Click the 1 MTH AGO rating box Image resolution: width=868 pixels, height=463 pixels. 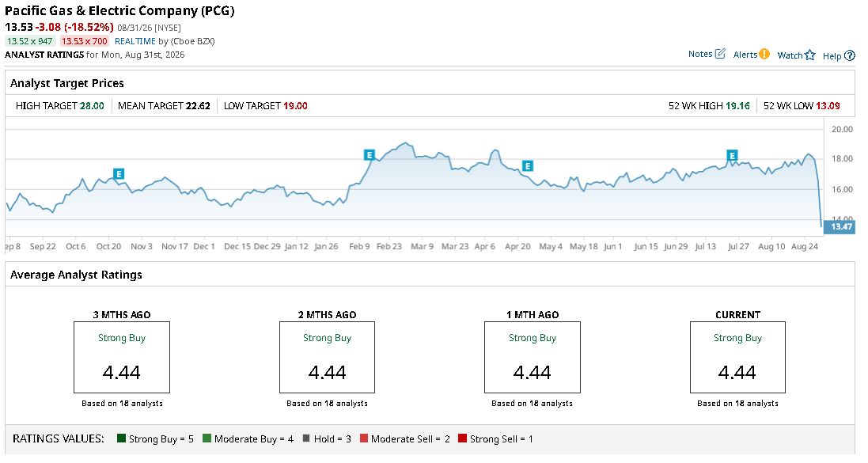tap(532, 357)
